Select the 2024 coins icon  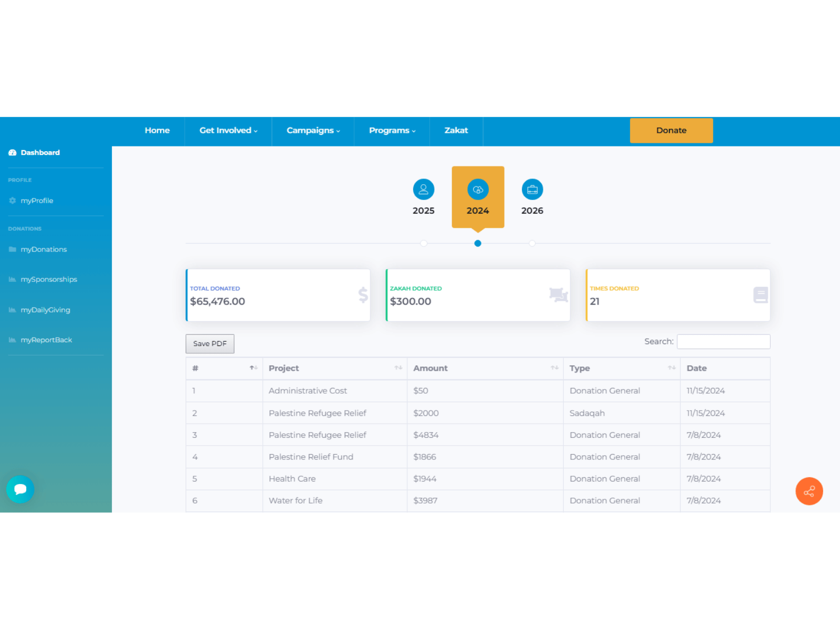click(478, 190)
